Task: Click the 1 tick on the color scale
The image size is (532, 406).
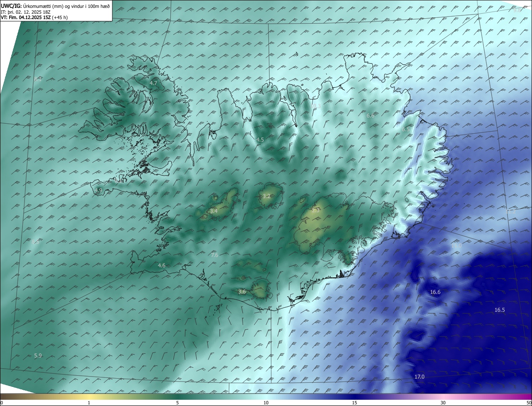Action: click(89, 403)
